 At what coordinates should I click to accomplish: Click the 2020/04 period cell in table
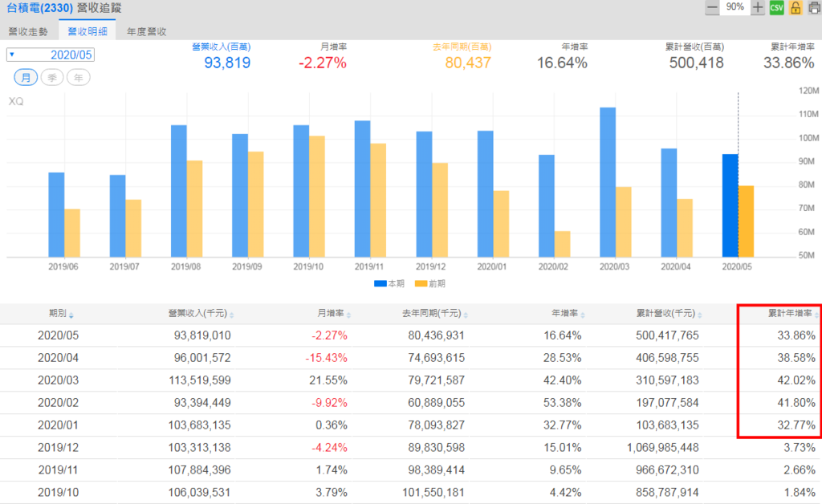(58, 358)
